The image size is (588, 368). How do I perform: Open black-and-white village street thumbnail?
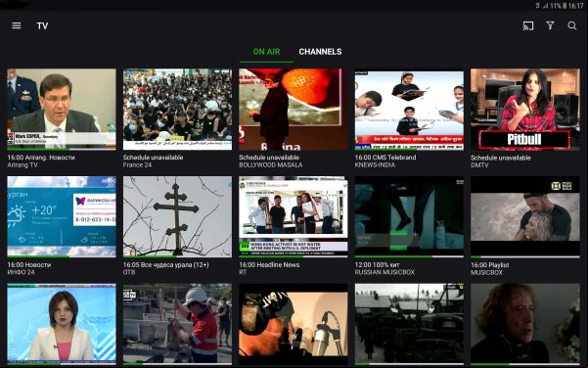coord(409,324)
